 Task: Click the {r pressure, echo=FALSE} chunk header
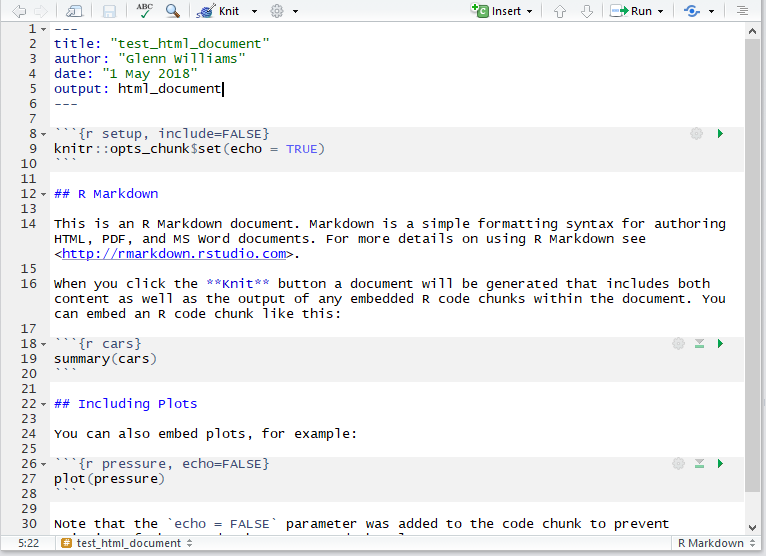pos(161,463)
